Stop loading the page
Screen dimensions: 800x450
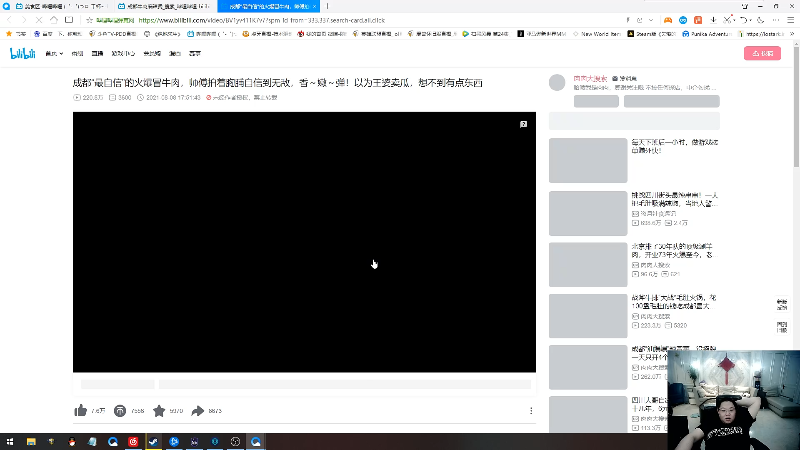point(39,20)
